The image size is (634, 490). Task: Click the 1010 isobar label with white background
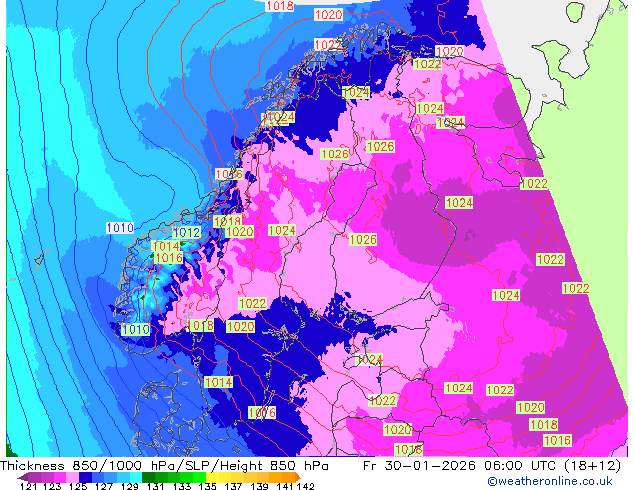[120, 228]
